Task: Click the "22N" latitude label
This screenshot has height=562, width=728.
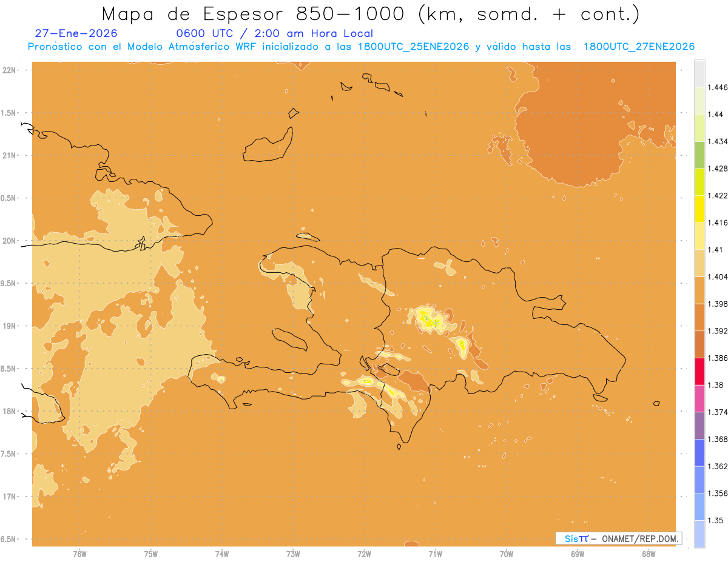Action: [x=9, y=70]
